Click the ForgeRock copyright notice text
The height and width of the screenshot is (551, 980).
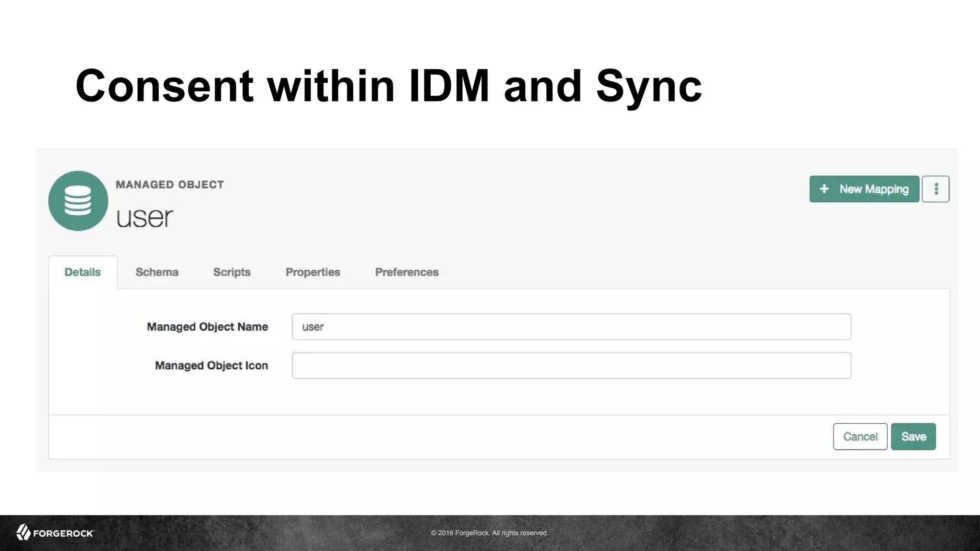point(490,533)
